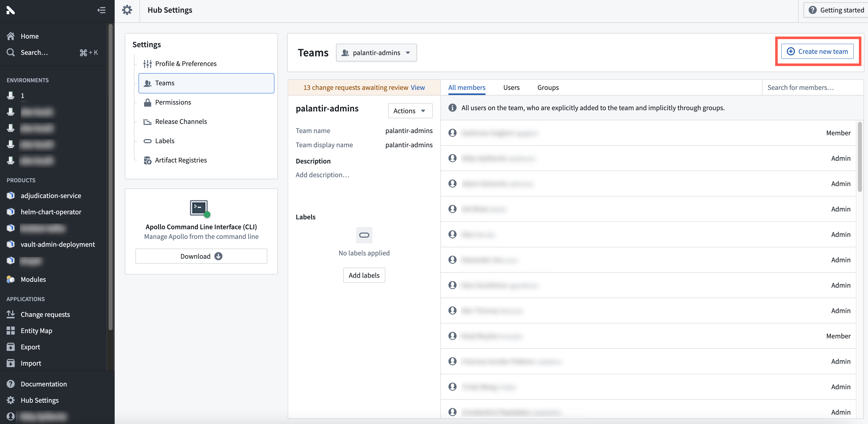This screenshot has height=424, width=868.
Task: Open the Labels settings page
Action: tap(206, 141)
